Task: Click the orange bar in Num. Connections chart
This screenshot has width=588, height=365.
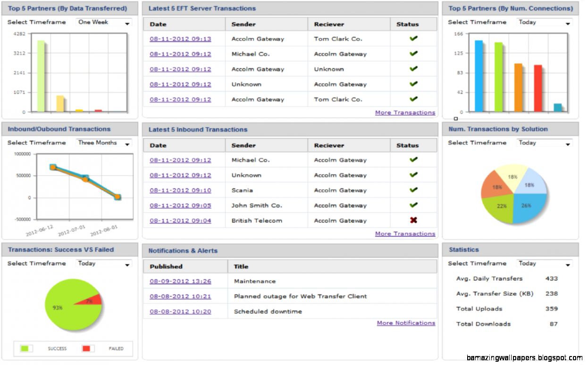Action: (518, 88)
